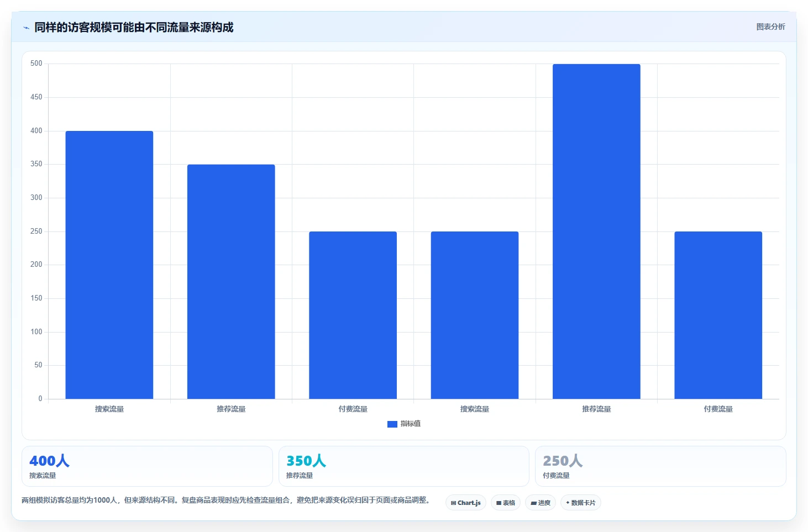
Task: Click the footnote text starting 两组模拟访客总量
Action: (226, 500)
